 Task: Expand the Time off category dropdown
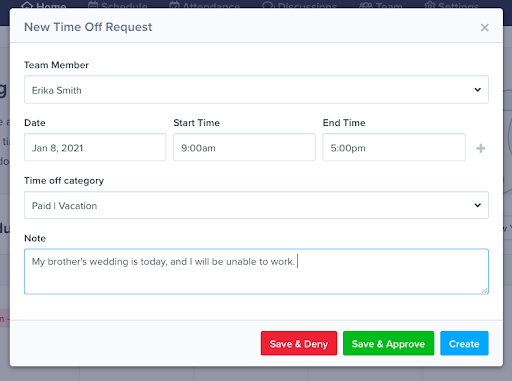click(x=256, y=205)
